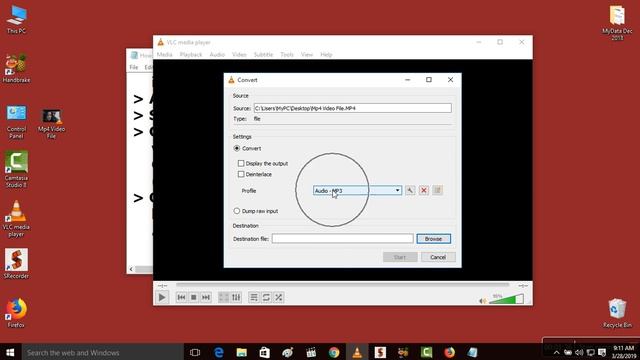The height and width of the screenshot is (360, 640).
Task: Click the VLC seek bar
Action: (343, 285)
